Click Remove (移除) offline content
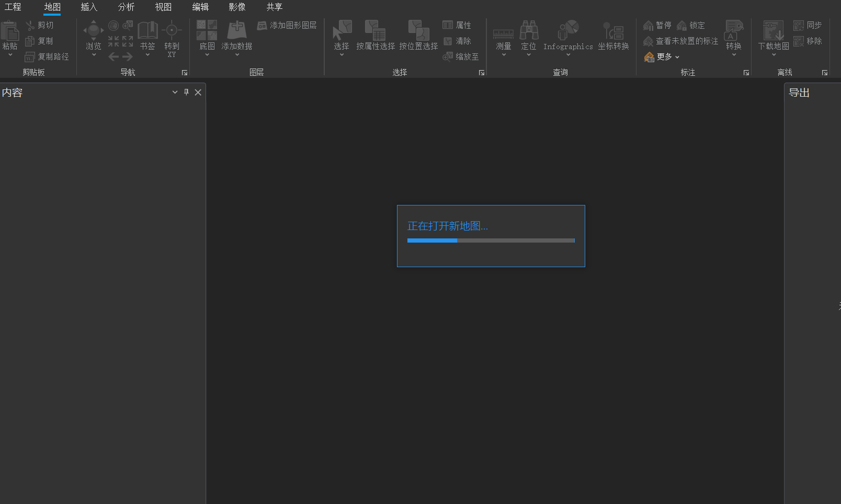The width and height of the screenshot is (841, 504). (808, 41)
